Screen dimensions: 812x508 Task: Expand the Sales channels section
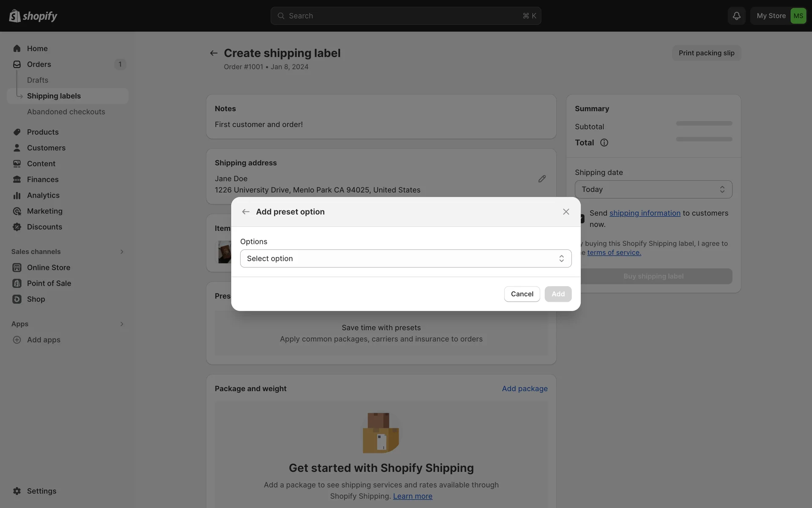pyautogui.click(x=121, y=251)
